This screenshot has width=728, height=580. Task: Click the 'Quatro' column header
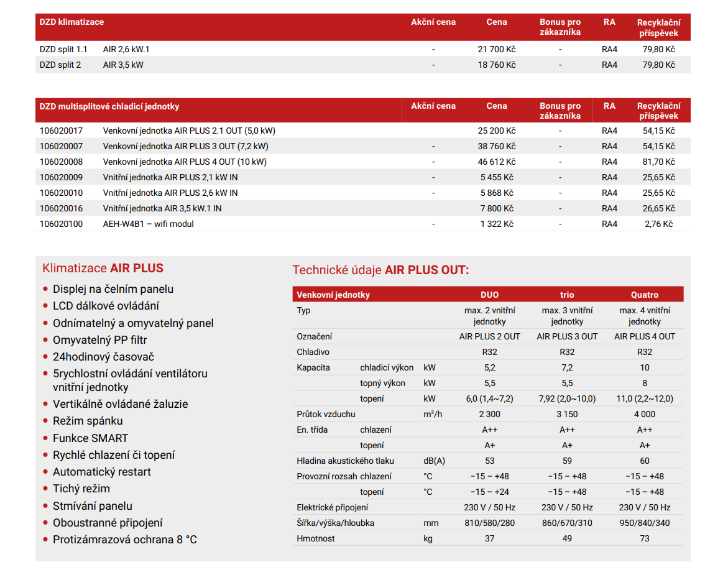pos(645,295)
